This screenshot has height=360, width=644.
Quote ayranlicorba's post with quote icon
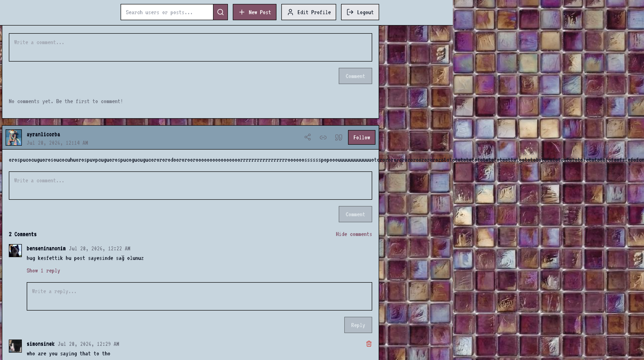point(338,137)
